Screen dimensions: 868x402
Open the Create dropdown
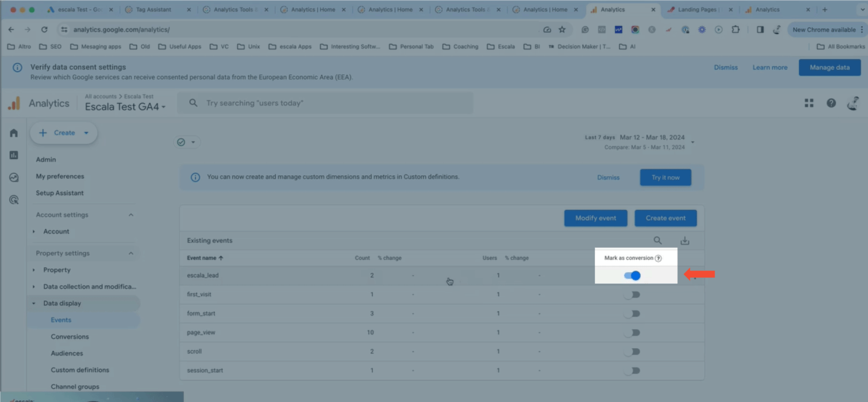coord(86,133)
